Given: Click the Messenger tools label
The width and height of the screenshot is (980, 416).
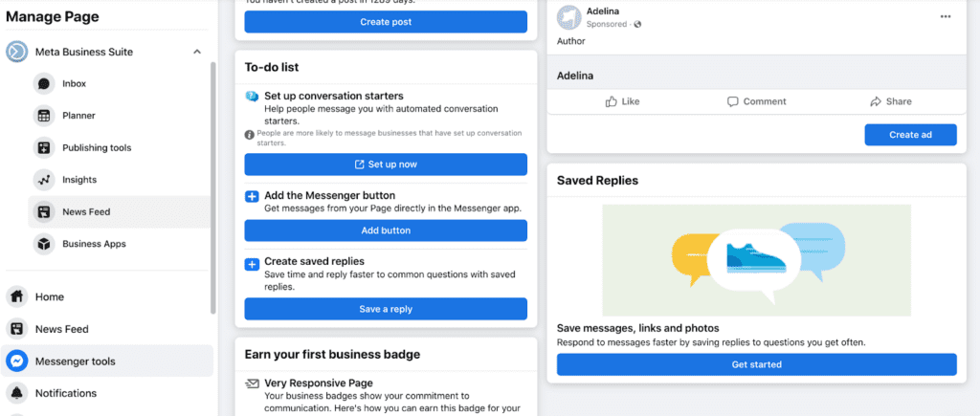Looking at the screenshot, I should click(x=75, y=361).
